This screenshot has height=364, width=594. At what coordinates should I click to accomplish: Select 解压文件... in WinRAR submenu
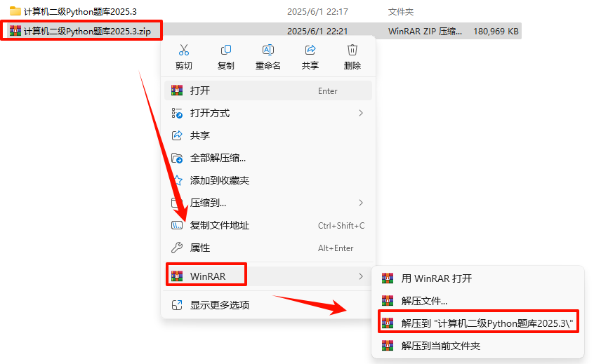478,301
